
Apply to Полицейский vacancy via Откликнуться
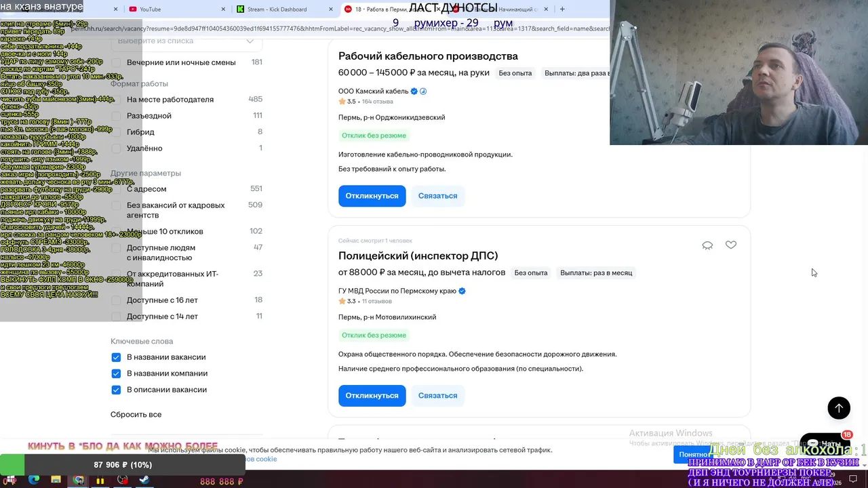pyautogui.click(x=372, y=396)
